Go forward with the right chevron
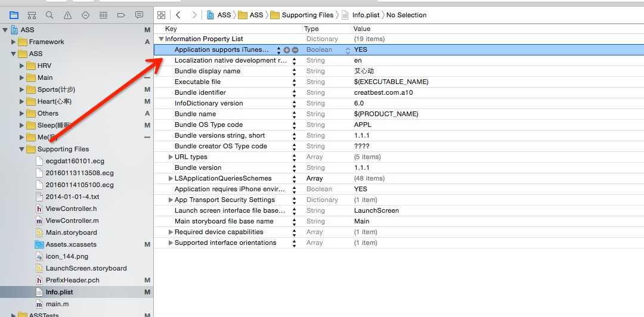 point(194,15)
